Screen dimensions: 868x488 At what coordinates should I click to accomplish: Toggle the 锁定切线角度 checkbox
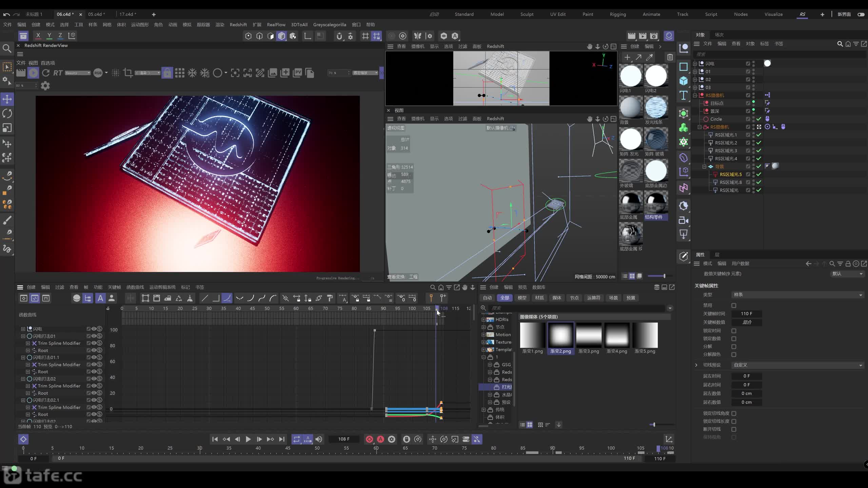[734, 413]
